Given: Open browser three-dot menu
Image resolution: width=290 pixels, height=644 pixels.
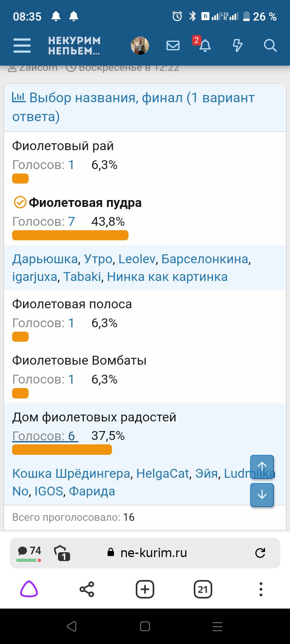Looking at the screenshot, I should click(261, 590).
